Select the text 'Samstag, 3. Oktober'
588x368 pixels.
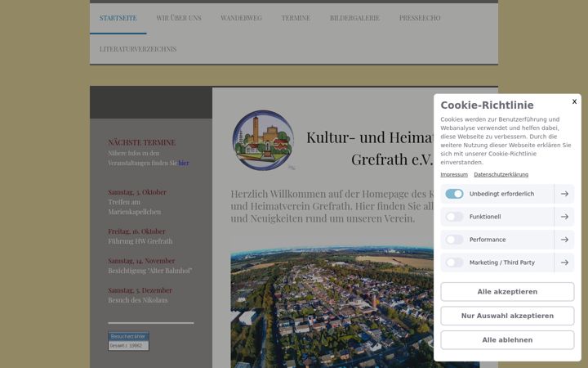point(137,192)
